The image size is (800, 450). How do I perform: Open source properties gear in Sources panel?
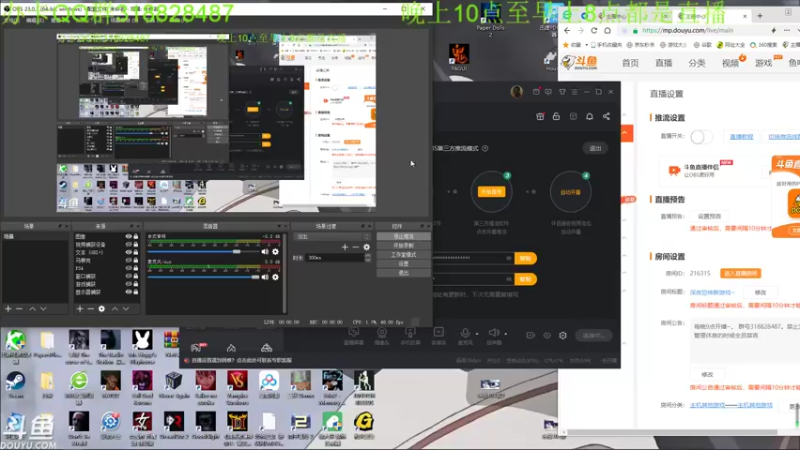[102, 309]
